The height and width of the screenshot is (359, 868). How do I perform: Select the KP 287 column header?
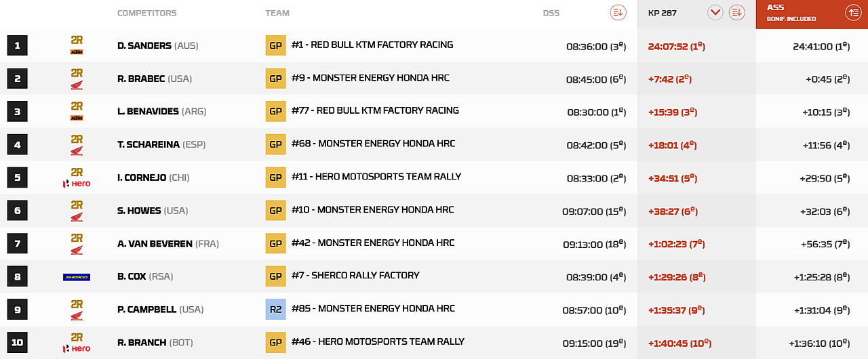pyautogui.click(x=696, y=14)
